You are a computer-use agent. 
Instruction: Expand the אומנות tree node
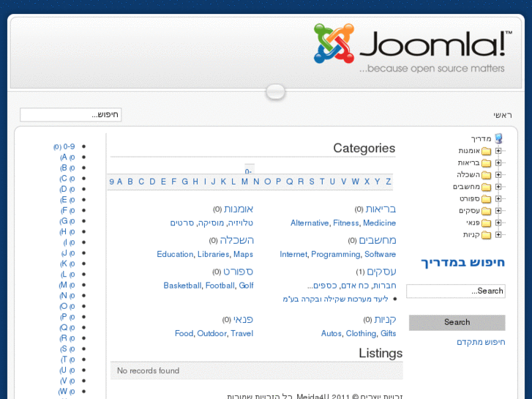[498, 151]
